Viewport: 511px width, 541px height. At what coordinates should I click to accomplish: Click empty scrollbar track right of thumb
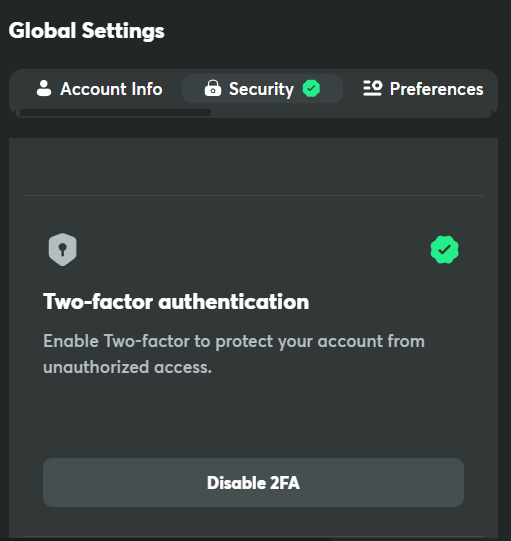tap(350, 112)
